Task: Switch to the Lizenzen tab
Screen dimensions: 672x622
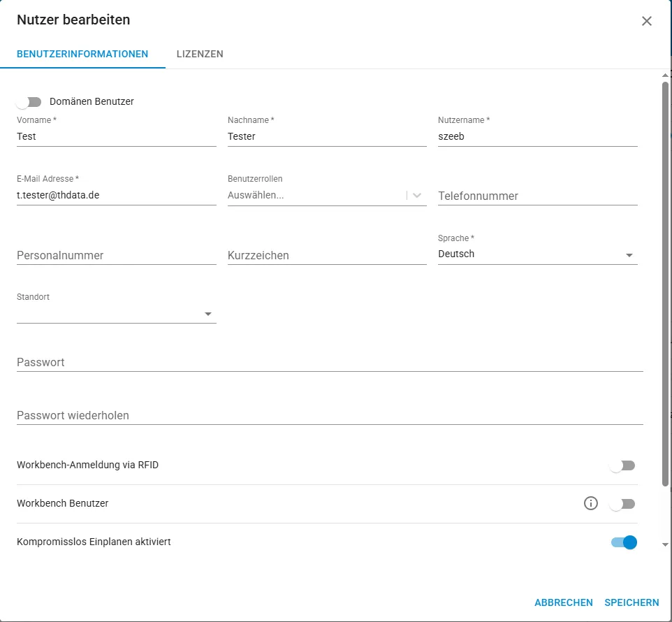Action: (200, 54)
